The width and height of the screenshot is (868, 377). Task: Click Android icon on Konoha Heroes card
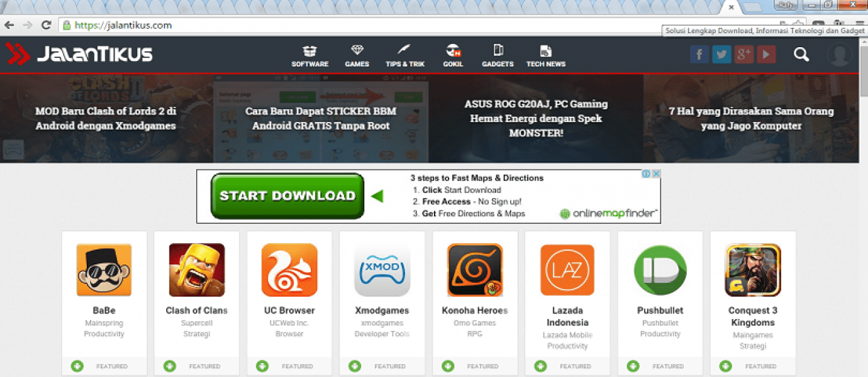(448, 366)
